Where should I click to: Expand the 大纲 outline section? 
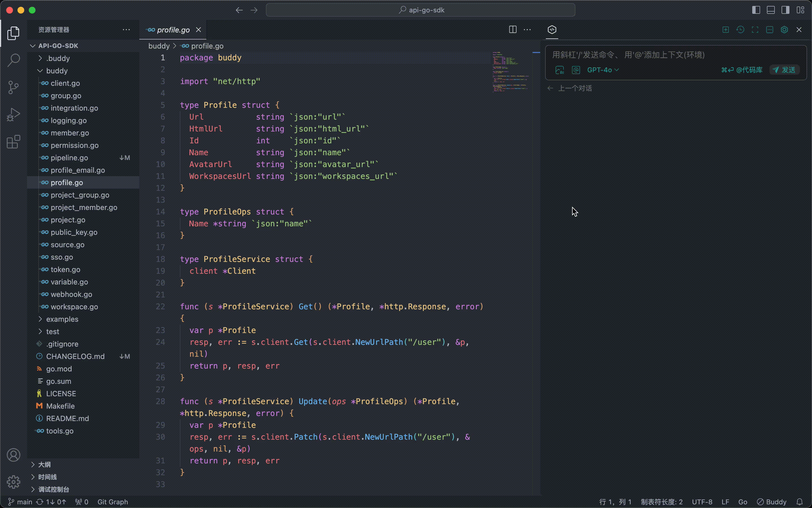[x=83, y=464]
